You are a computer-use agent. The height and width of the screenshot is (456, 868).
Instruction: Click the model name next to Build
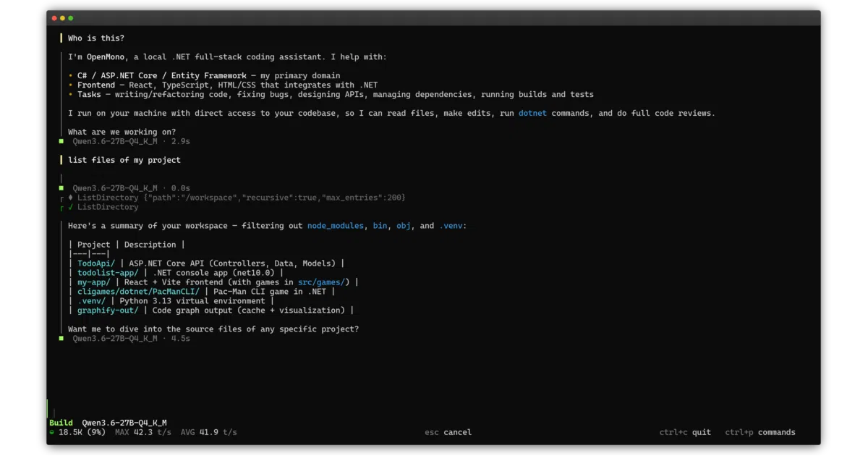pos(124,423)
